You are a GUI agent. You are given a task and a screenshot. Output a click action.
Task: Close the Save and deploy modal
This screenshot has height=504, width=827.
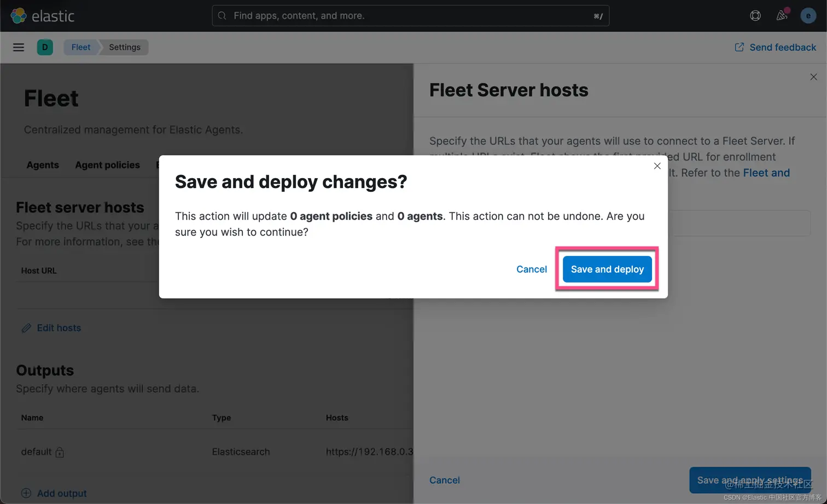click(657, 166)
